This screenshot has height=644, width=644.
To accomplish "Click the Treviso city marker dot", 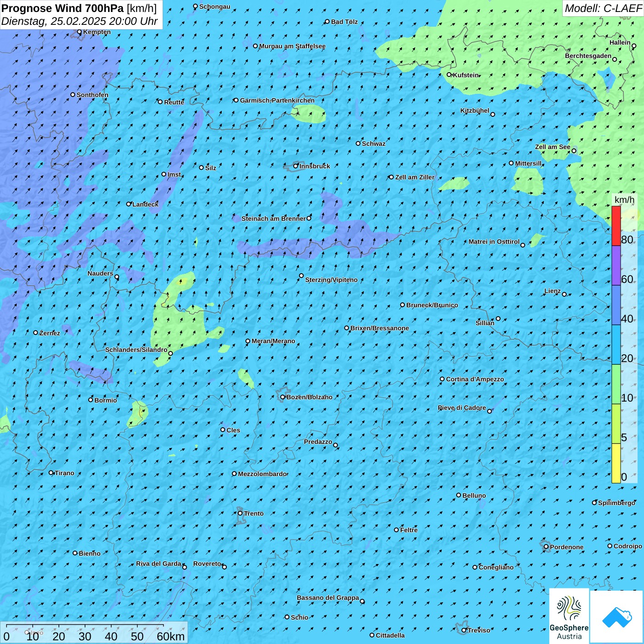I will click(464, 630).
